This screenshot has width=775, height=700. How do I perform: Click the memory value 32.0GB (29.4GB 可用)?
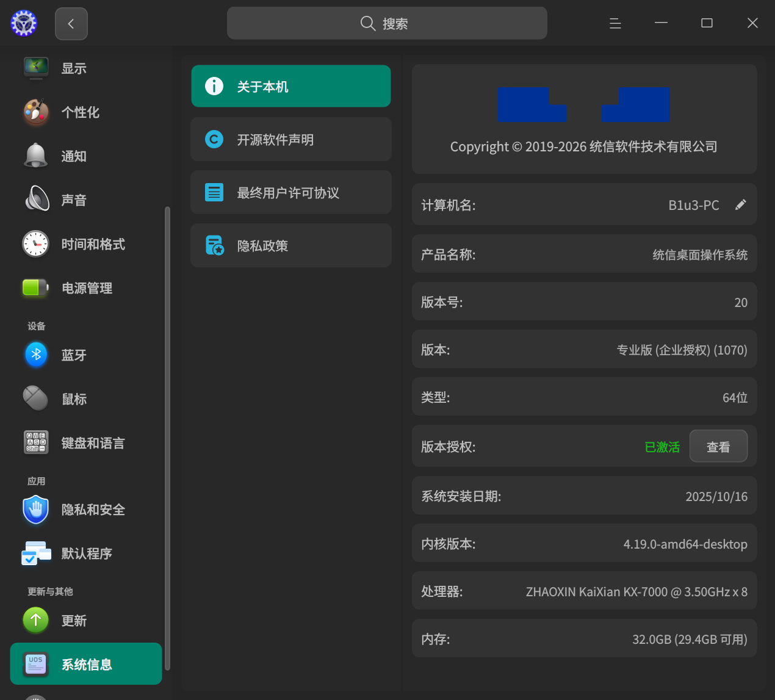690,639
